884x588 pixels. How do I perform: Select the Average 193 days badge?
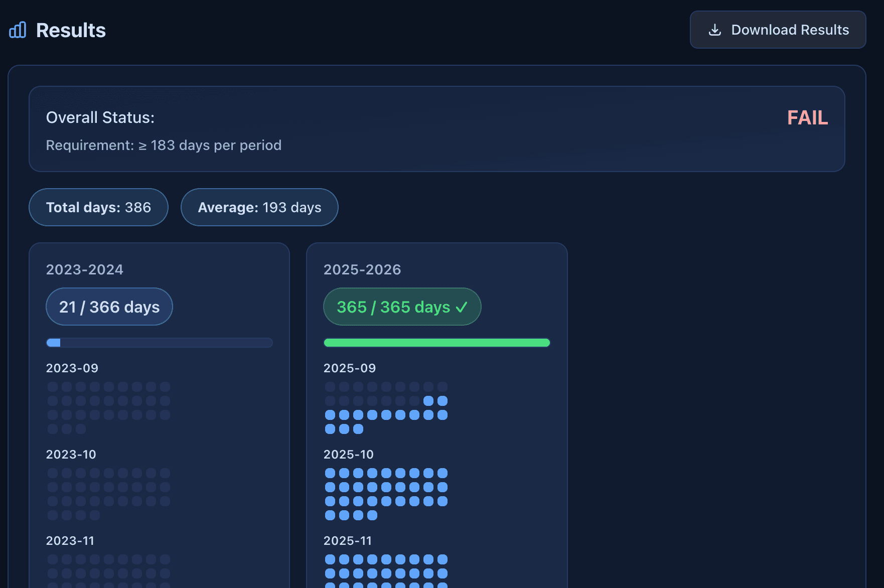pyautogui.click(x=259, y=207)
